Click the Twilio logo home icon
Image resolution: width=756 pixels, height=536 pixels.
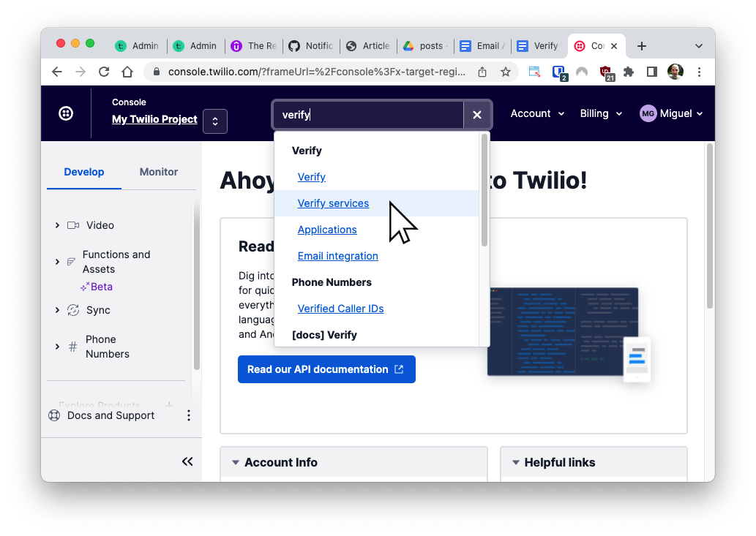66,113
